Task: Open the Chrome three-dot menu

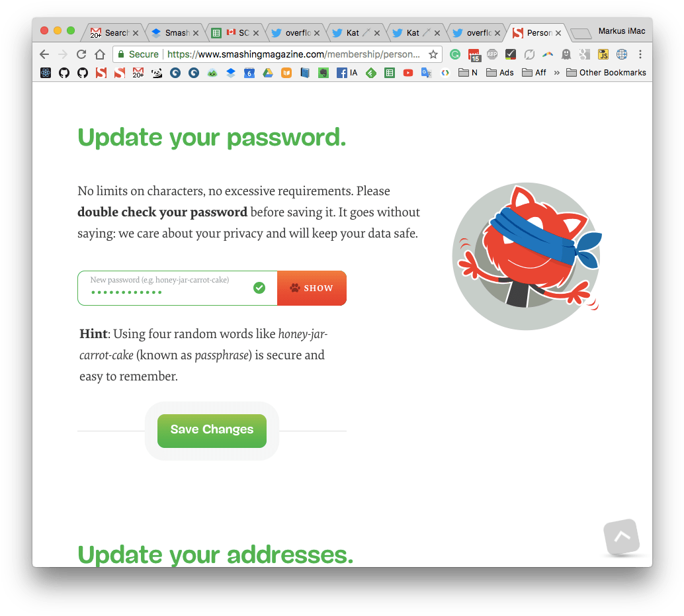Action: (640, 54)
